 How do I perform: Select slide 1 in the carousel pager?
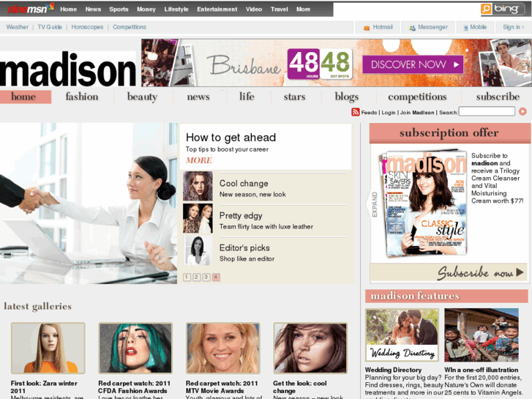pos(187,277)
